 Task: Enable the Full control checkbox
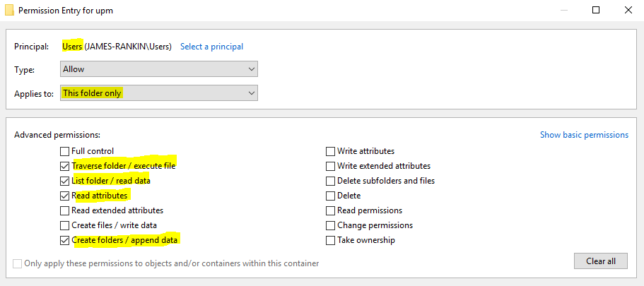pyautogui.click(x=65, y=151)
